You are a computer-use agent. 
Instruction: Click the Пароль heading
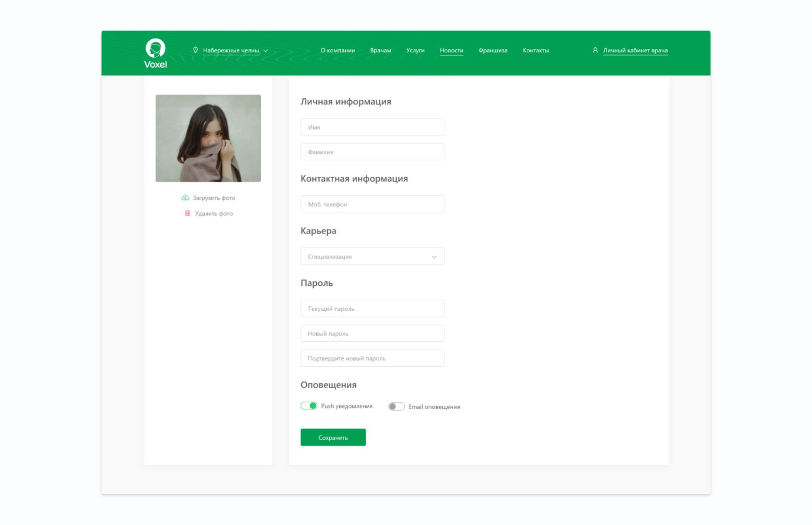(x=317, y=283)
